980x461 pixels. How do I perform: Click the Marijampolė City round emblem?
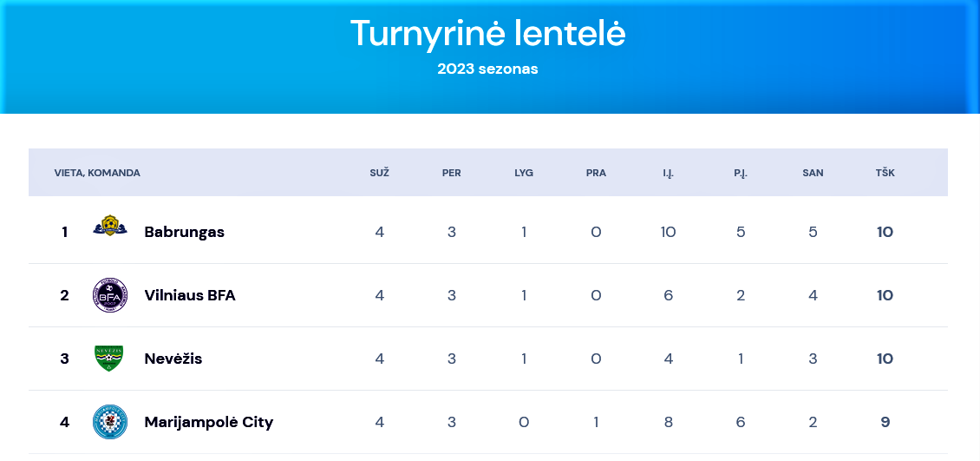[x=110, y=422]
